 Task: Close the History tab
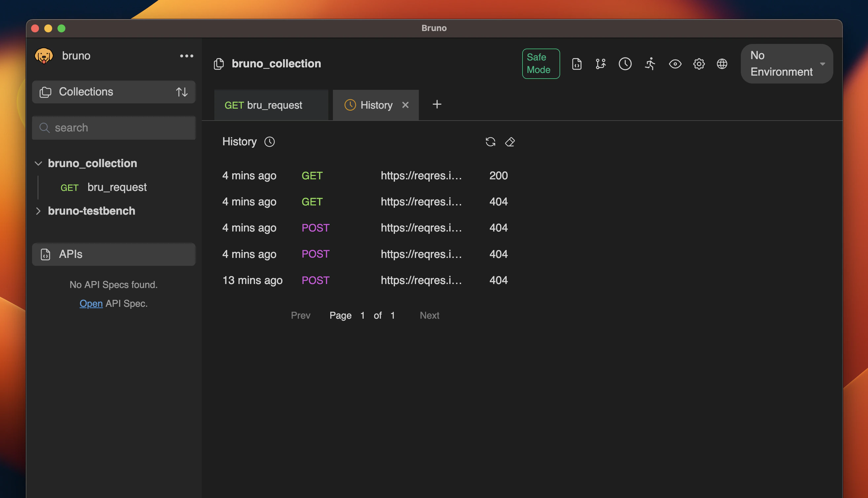[x=405, y=105]
